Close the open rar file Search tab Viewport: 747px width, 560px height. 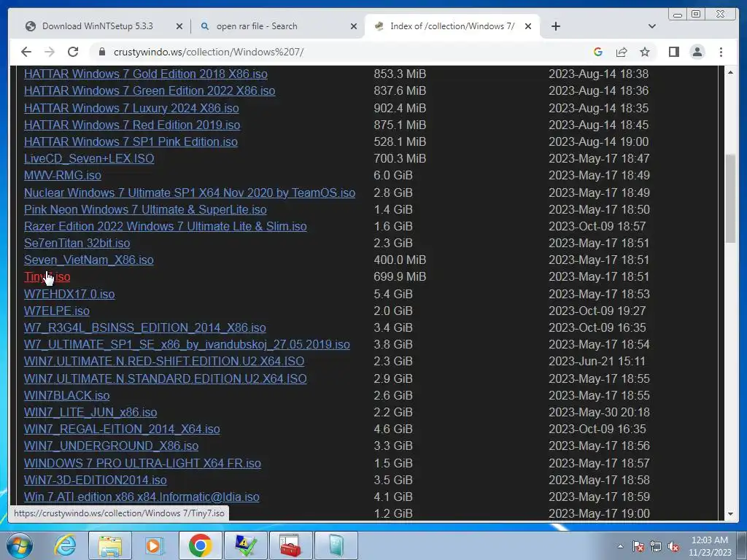(x=354, y=27)
